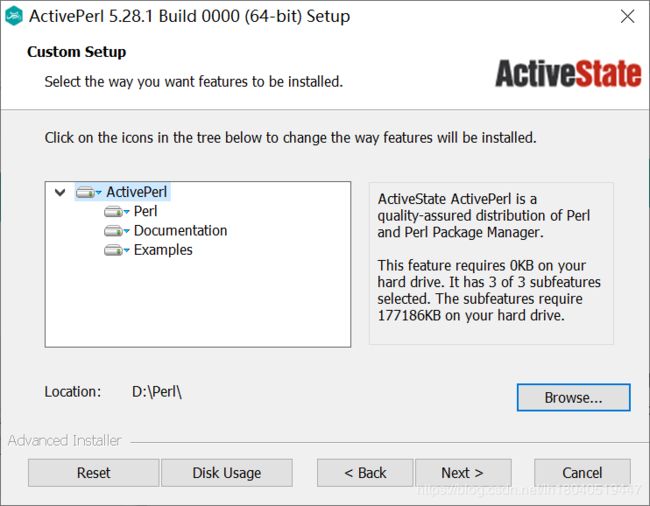Collapse the ActivePerl tree node chevron

pyautogui.click(x=60, y=192)
